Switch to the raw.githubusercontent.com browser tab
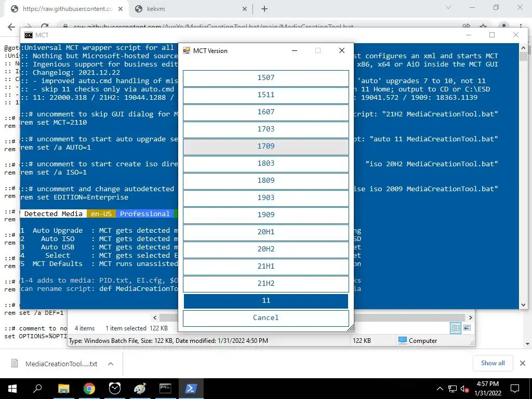 pyautogui.click(x=67, y=9)
